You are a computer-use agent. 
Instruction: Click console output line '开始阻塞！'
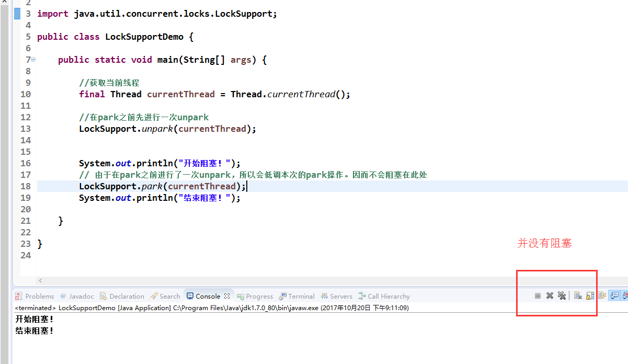coord(35,318)
